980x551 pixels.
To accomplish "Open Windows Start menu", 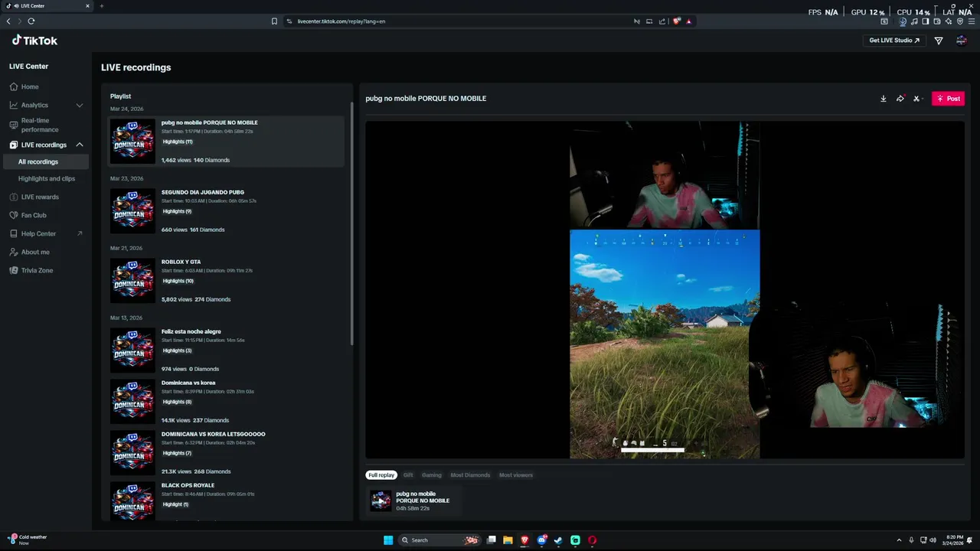I will [388, 540].
